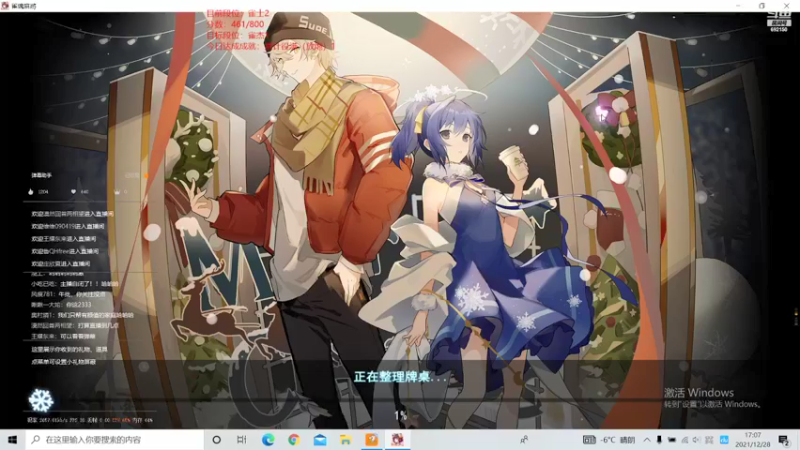Click the red score text 461/800
The image size is (800, 450).
tap(235, 24)
